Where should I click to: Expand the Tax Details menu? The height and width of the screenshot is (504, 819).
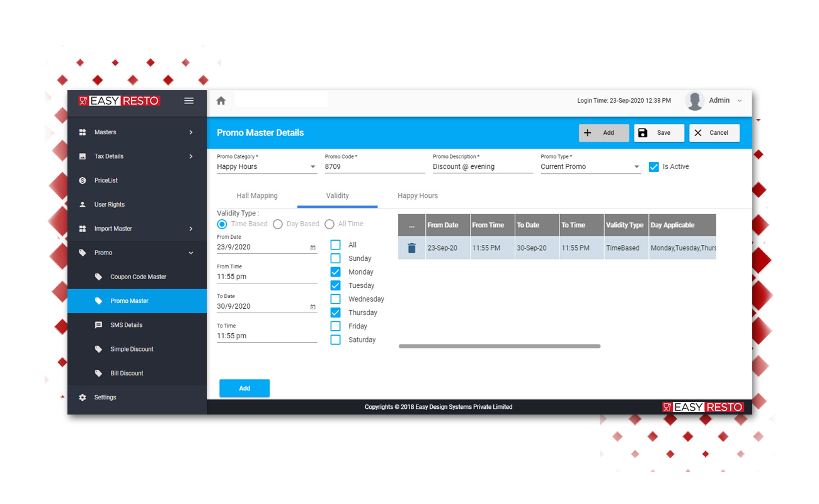coord(191,156)
